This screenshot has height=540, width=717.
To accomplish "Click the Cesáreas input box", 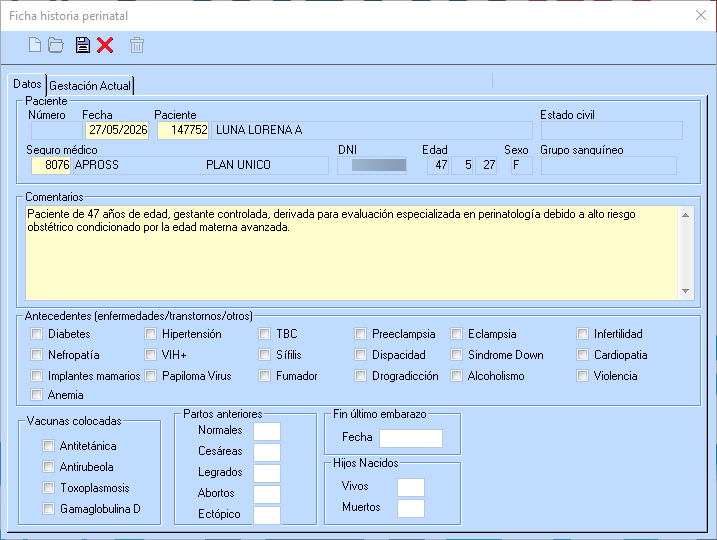I will point(267,452).
